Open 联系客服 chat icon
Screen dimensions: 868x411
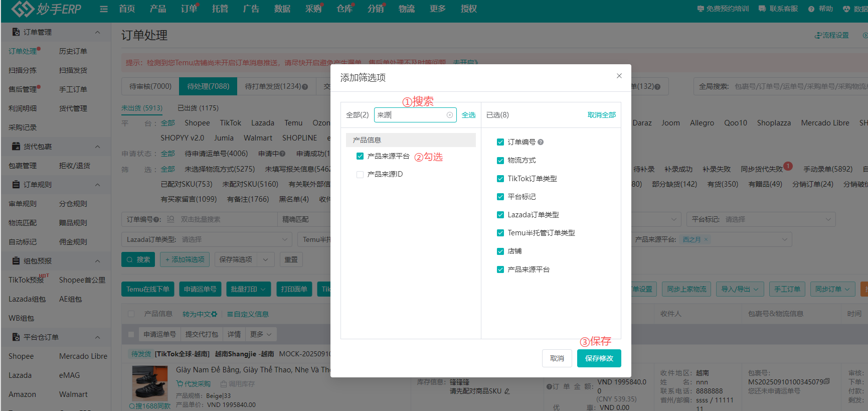click(x=762, y=9)
